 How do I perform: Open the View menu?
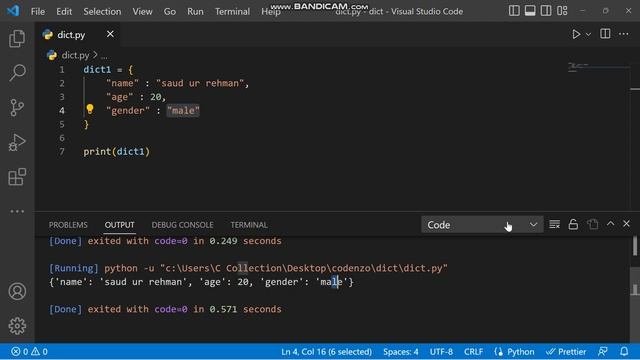coord(142,11)
